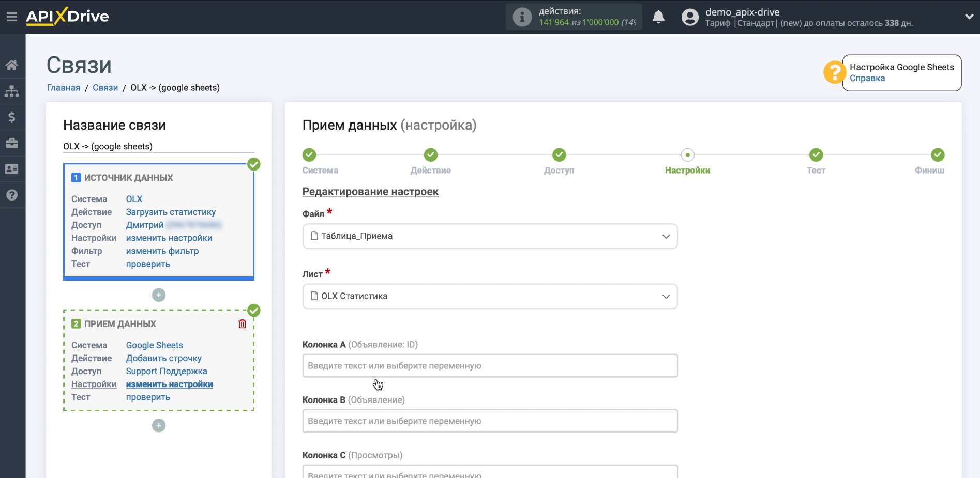Click the ApiX-Drive logo

(67, 16)
